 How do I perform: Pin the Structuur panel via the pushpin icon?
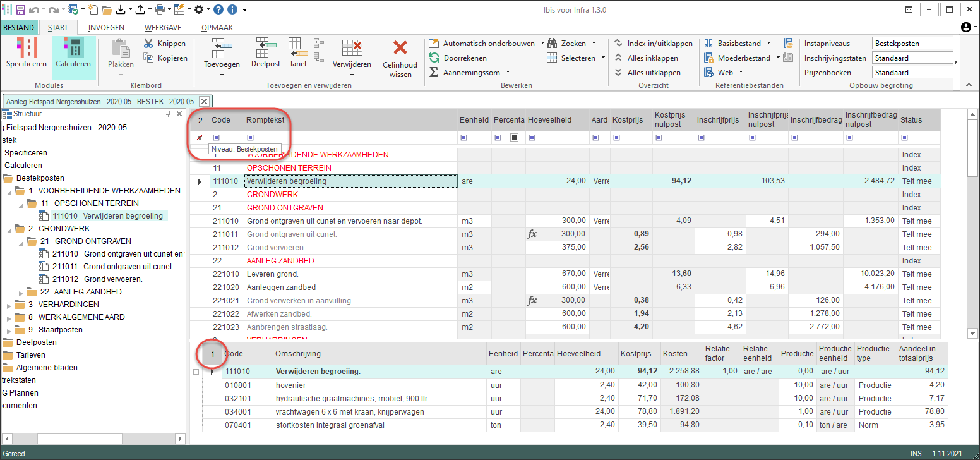click(x=168, y=114)
